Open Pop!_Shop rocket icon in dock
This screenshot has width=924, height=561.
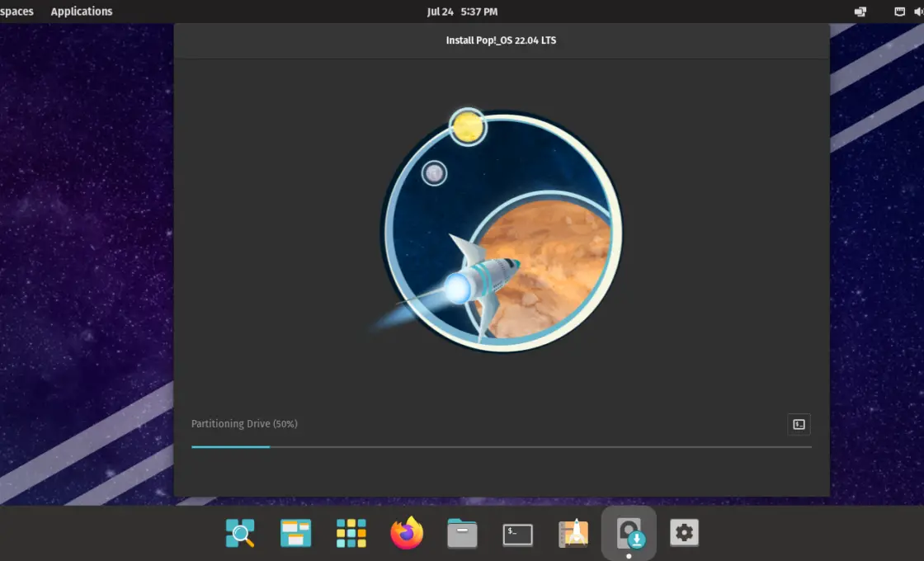tap(573, 533)
